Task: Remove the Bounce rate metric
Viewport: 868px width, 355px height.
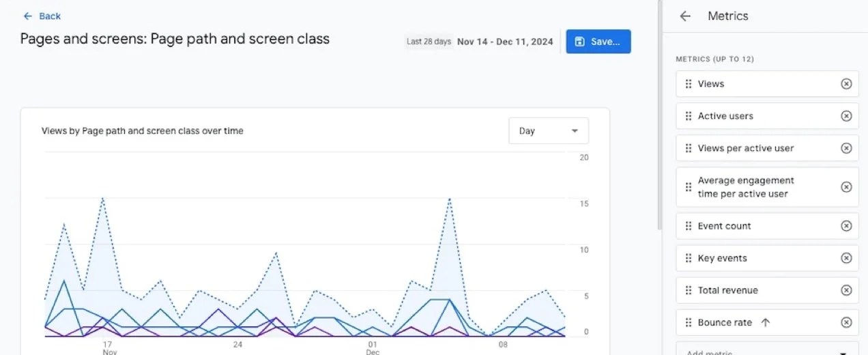Action: (x=846, y=322)
